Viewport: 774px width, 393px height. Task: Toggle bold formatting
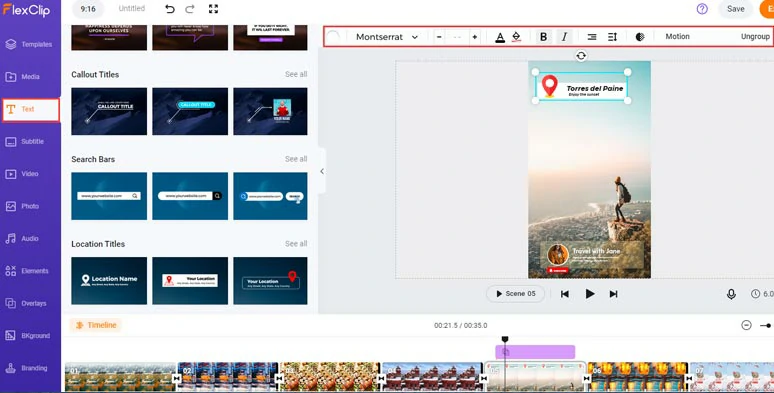(x=543, y=37)
